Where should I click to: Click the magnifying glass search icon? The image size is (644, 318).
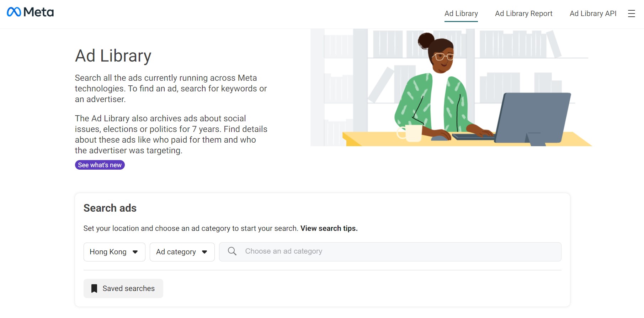[232, 251]
